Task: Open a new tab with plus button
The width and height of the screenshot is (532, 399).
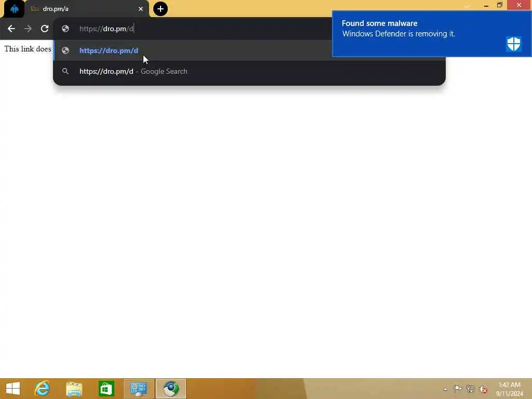Action: point(161,9)
